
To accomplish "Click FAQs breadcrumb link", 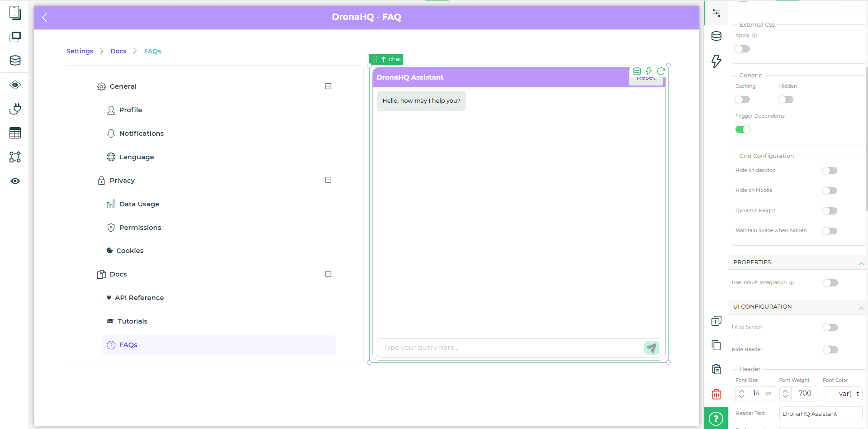I will (152, 51).
